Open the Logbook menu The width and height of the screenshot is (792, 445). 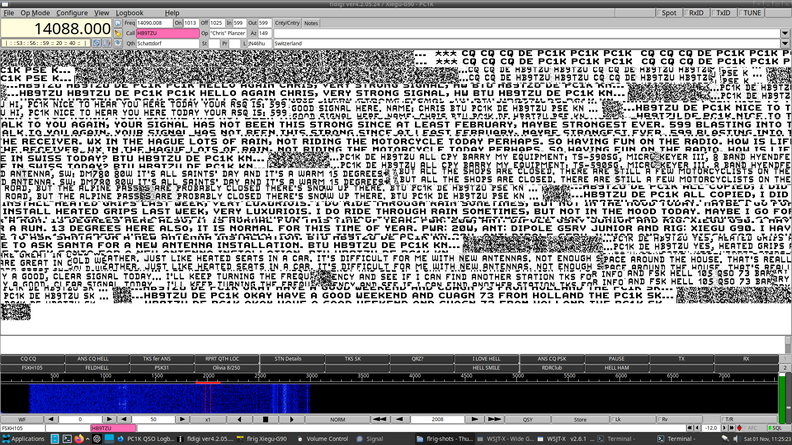[x=129, y=13]
